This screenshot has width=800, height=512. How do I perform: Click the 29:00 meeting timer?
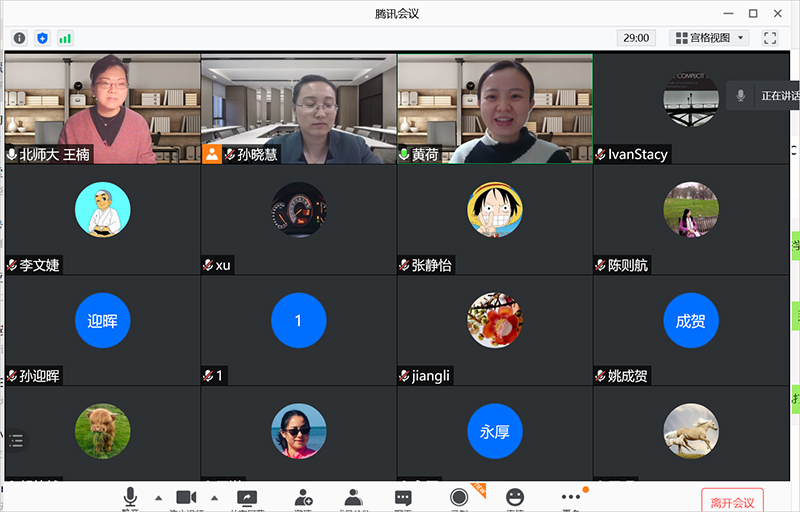pos(636,38)
